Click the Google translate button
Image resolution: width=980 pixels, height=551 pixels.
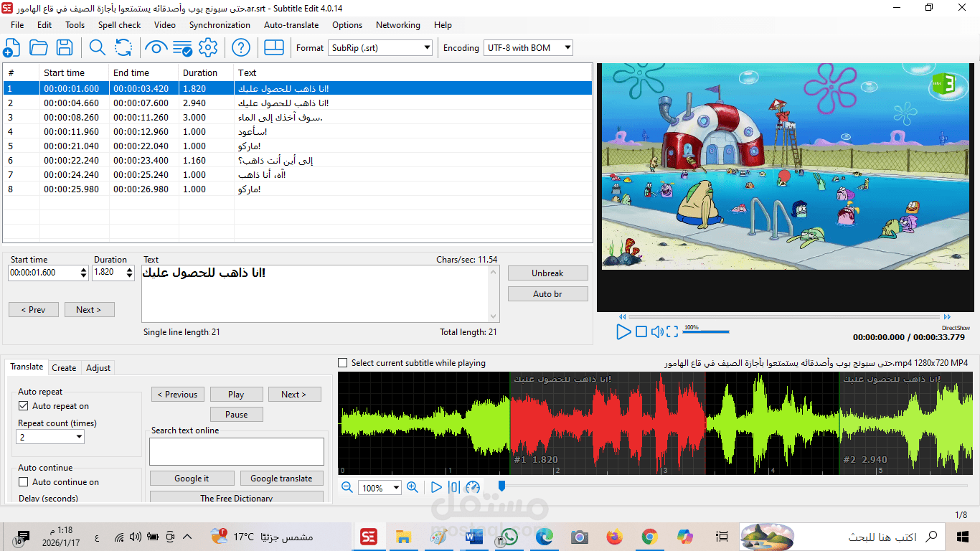[281, 479]
